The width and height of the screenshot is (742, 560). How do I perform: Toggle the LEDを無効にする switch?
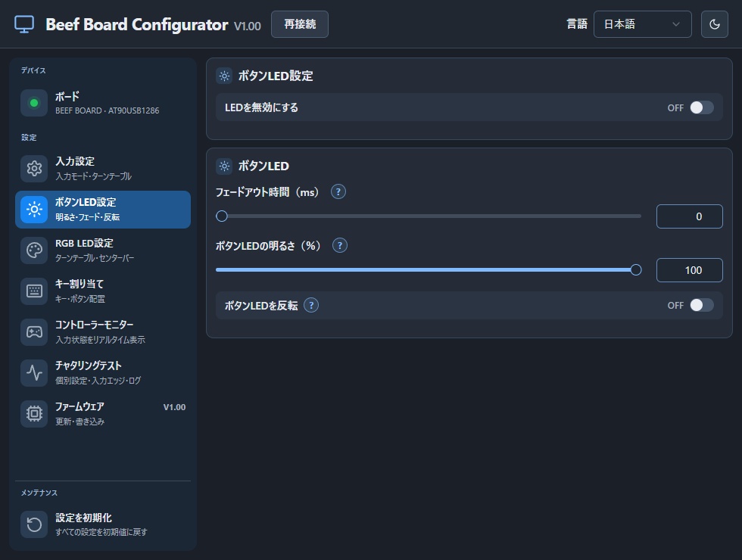click(x=702, y=107)
